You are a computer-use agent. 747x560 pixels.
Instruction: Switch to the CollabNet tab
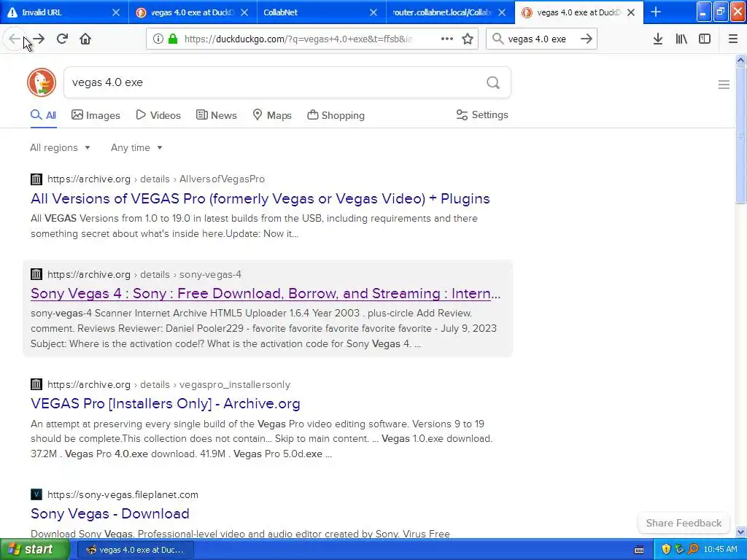(322, 12)
